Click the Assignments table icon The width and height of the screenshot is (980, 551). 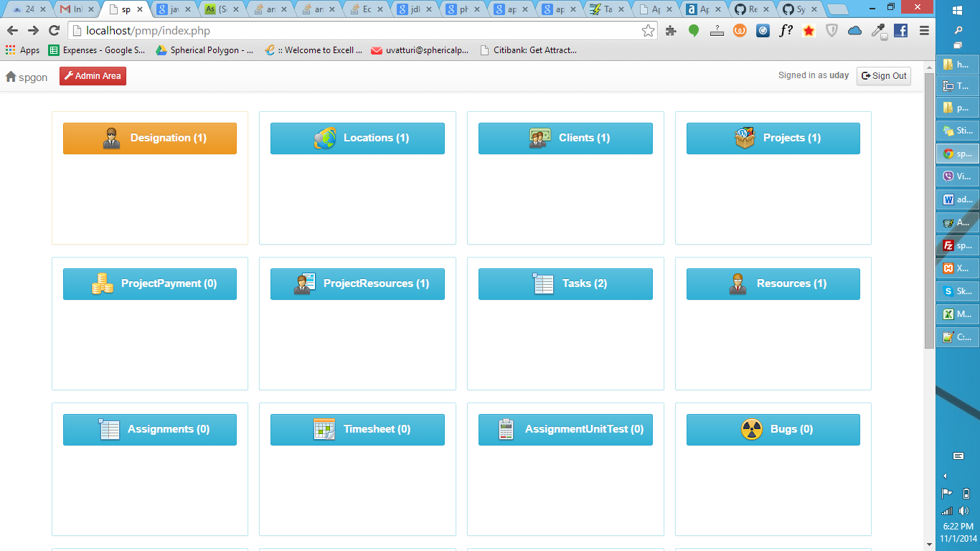(108, 429)
